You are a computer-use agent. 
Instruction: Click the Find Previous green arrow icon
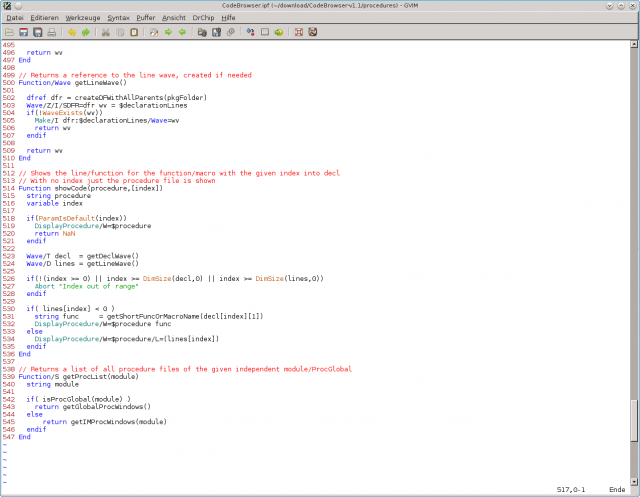point(182,32)
